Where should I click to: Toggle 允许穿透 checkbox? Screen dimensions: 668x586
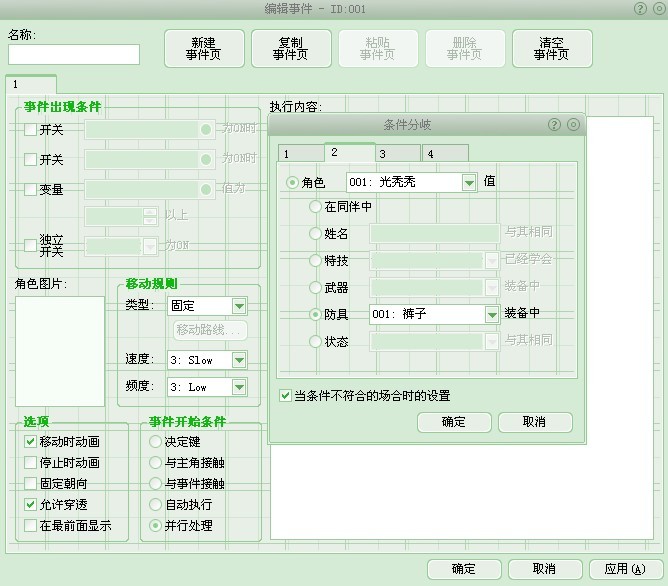30,504
